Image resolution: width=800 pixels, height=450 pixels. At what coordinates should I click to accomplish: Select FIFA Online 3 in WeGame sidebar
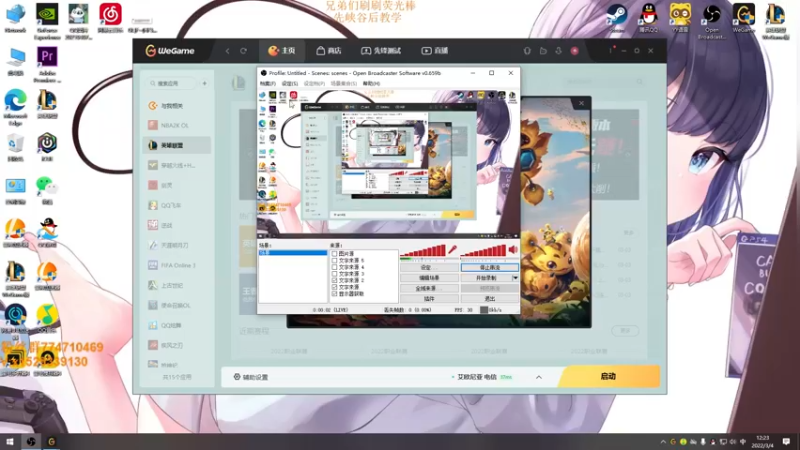177,265
